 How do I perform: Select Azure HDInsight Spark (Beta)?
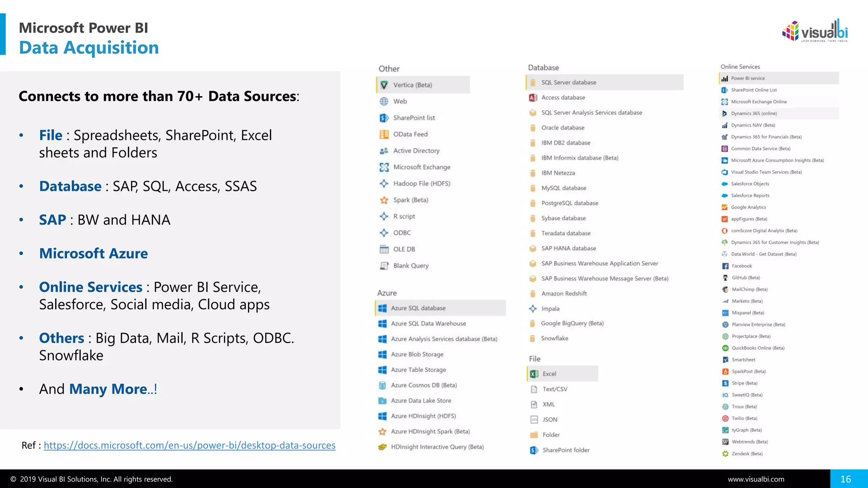pos(424,432)
